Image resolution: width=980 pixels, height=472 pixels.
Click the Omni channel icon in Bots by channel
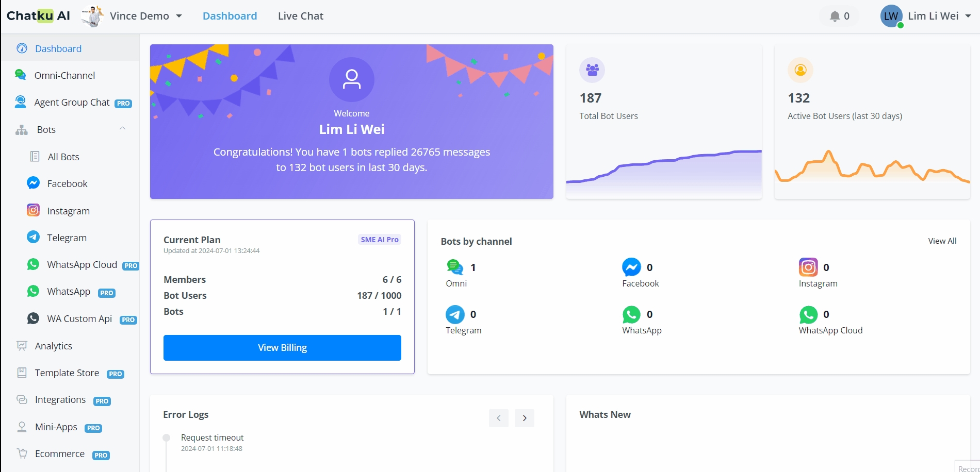pyautogui.click(x=454, y=267)
